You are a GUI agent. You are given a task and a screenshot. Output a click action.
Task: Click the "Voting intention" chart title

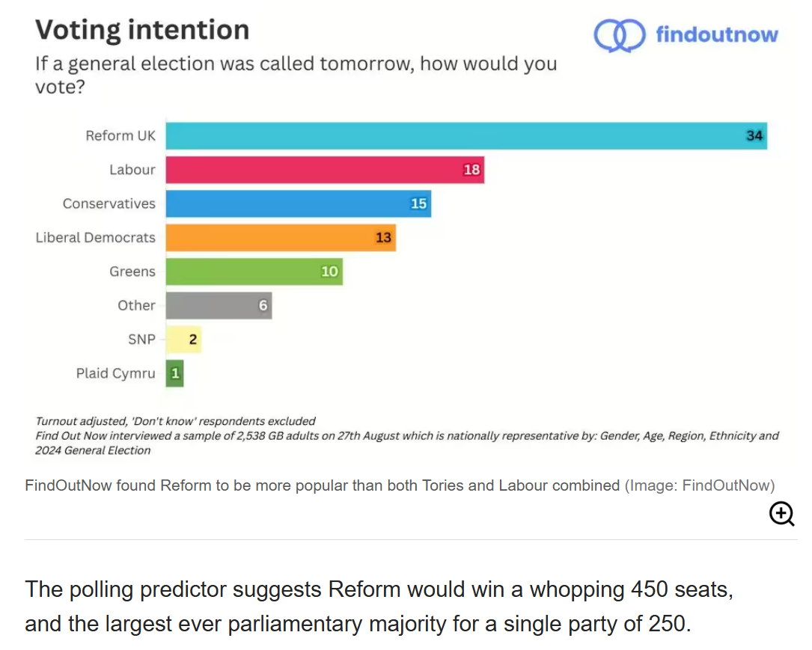point(142,30)
